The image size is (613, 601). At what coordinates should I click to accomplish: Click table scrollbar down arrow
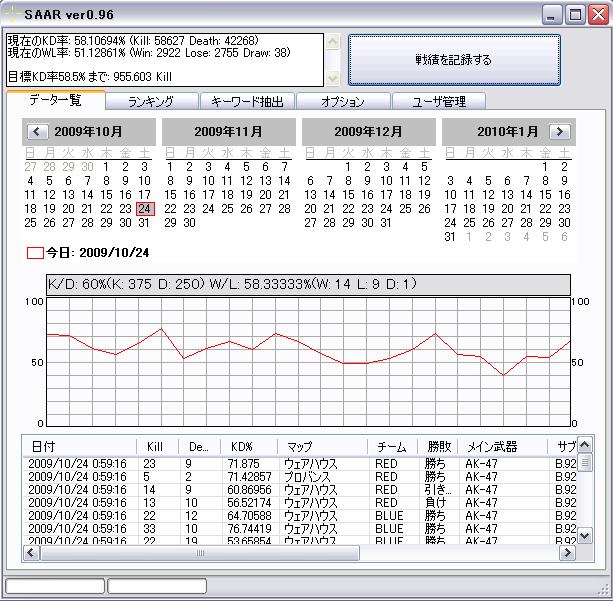(x=584, y=535)
